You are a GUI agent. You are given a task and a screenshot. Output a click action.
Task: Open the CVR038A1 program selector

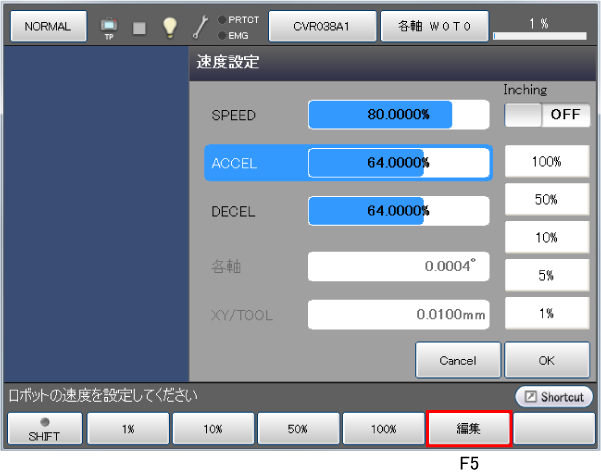[x=322, y=27]
